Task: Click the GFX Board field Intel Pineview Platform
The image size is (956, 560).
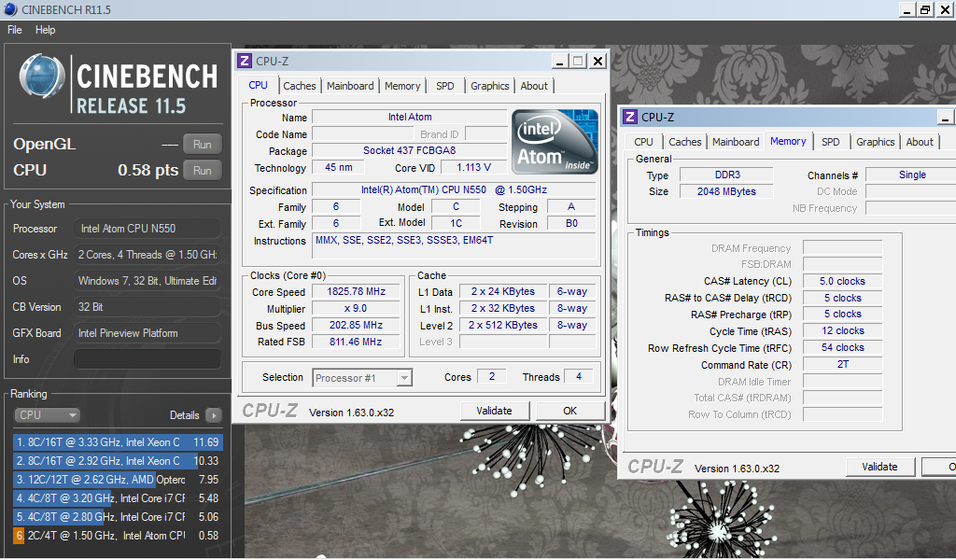Action: coord(148,333)
